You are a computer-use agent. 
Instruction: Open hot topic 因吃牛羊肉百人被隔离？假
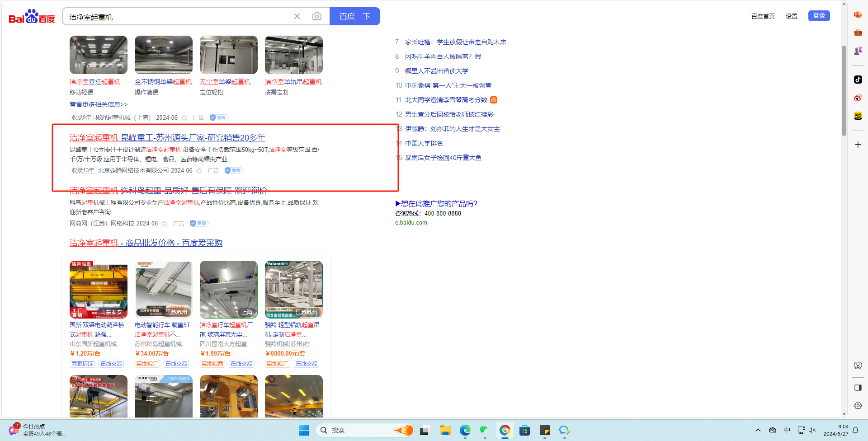tap(443, 56)
